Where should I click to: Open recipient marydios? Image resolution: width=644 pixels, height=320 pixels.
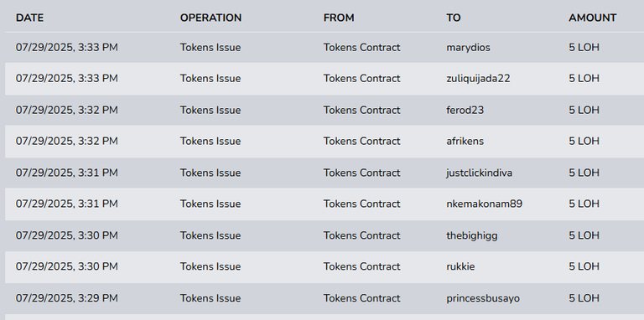coord(468,48)
